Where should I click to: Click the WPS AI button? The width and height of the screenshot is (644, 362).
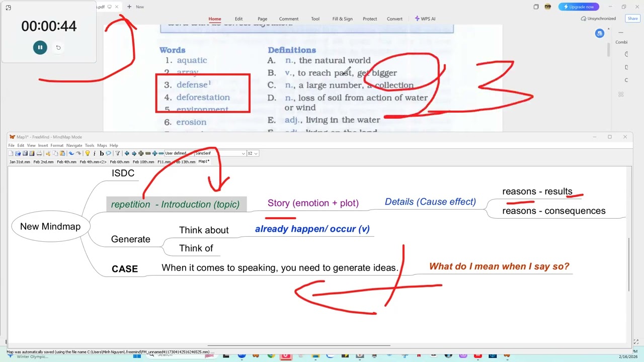coord(425,19)
